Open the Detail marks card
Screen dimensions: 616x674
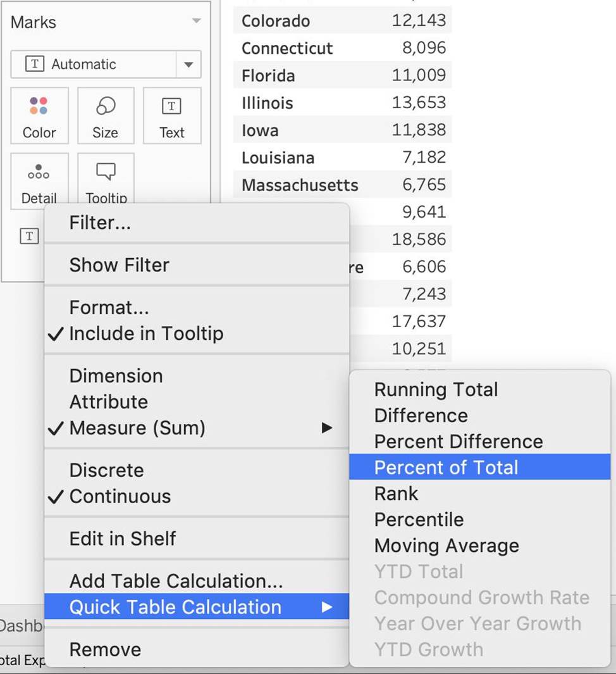(39, 180)
